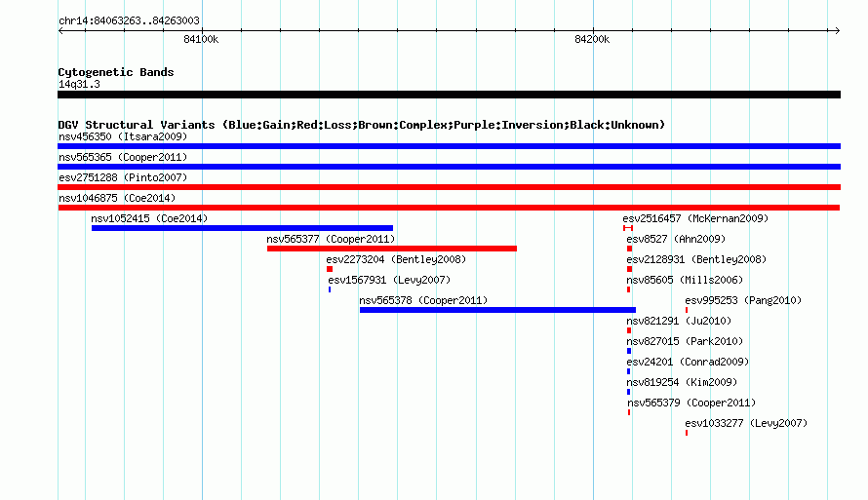Click the nsv821291 (Ju2010) label
Viewport: 868px width, 500px height.
point(679,321)
